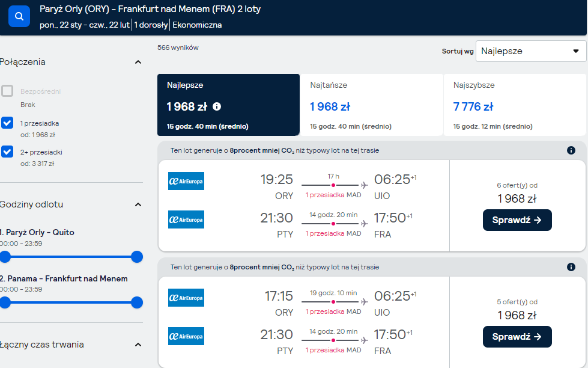The height and width of the screenshot is (368, 588).
Task: Click Sprawdź on the 6 ofert(y) result
Action: coord(517,220)
